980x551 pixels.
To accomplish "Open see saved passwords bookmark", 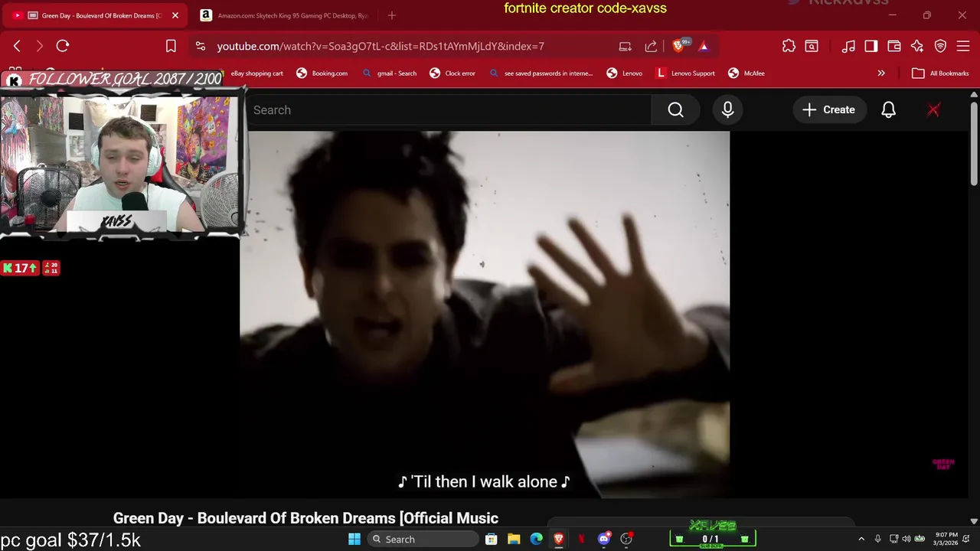I will 541,73.
